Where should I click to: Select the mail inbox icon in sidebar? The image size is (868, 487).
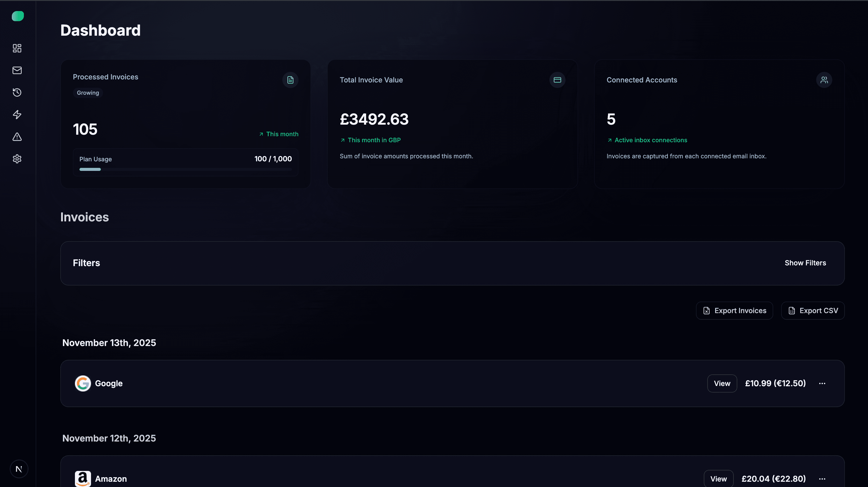pyautogui.click(x=17, y=70)
